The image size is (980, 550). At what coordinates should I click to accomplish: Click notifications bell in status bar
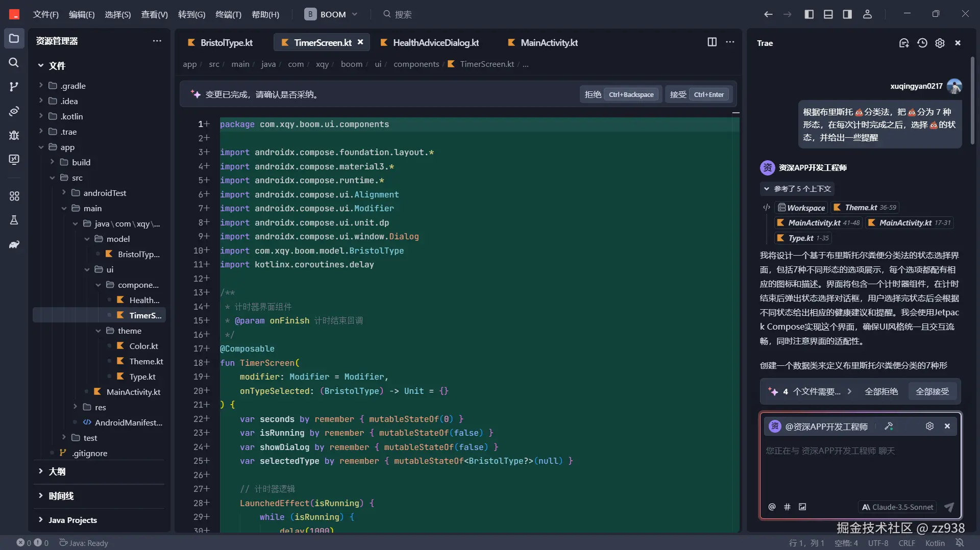(960, 543)
